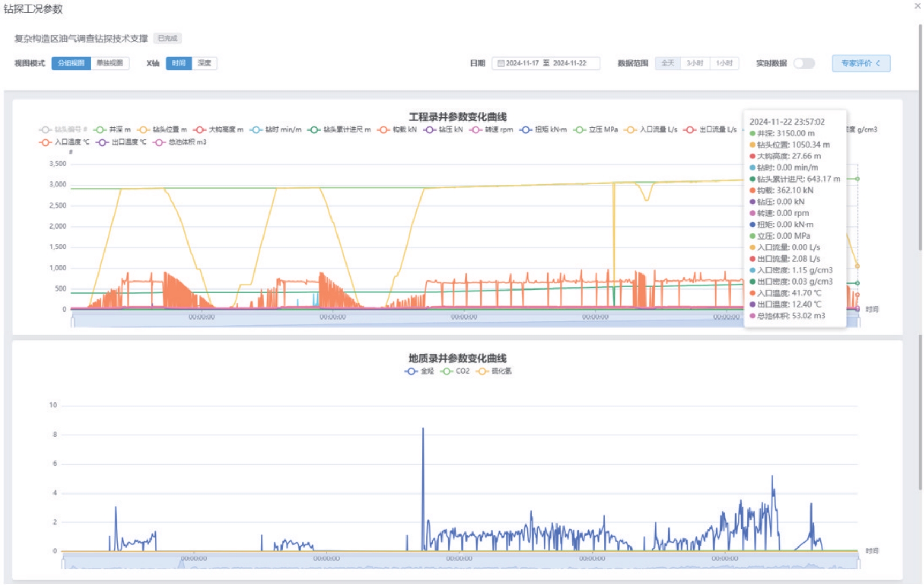The image size is (924, 585).
Task: Toggle 钻压 kN legend entry
Action: (x=442, y=130)
